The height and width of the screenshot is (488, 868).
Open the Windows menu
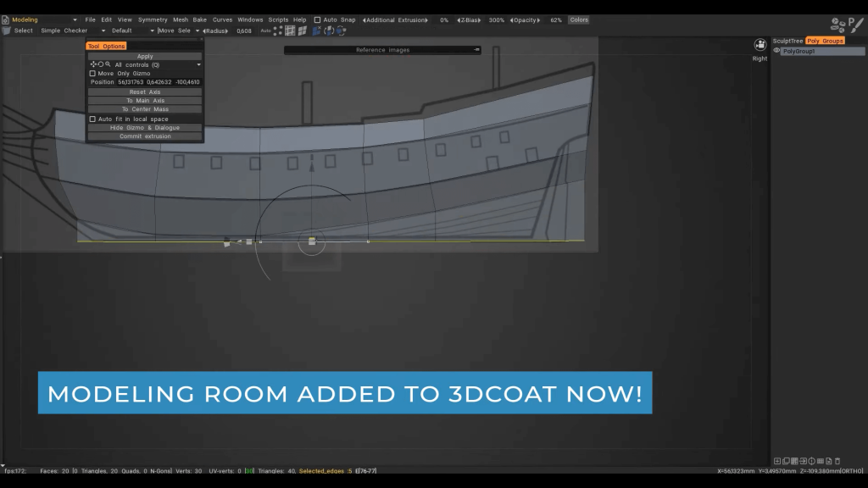(250, 20)
